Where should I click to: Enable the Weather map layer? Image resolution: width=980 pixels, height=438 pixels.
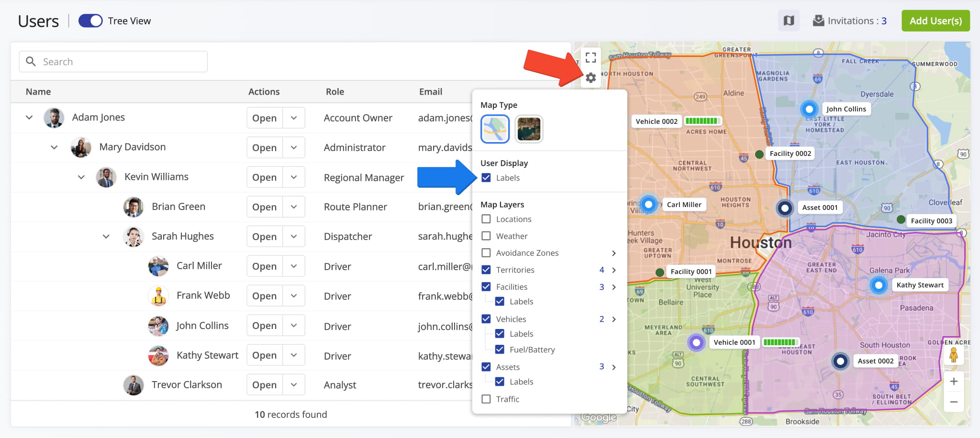click(x=486, y=236)
